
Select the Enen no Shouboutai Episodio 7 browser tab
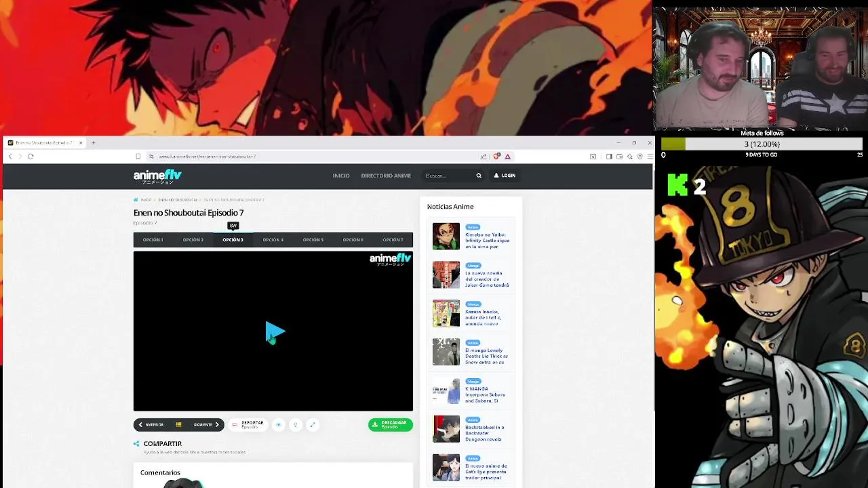pos(45,143)
